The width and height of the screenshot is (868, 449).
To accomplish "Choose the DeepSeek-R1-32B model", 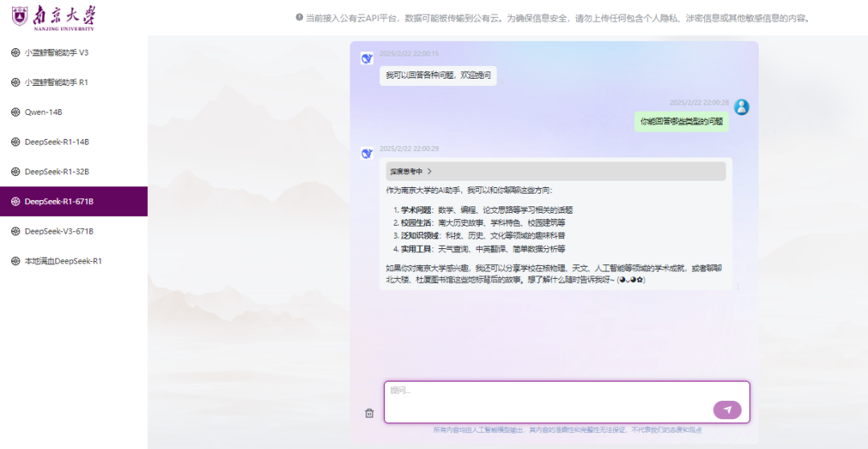I will 74,172.
